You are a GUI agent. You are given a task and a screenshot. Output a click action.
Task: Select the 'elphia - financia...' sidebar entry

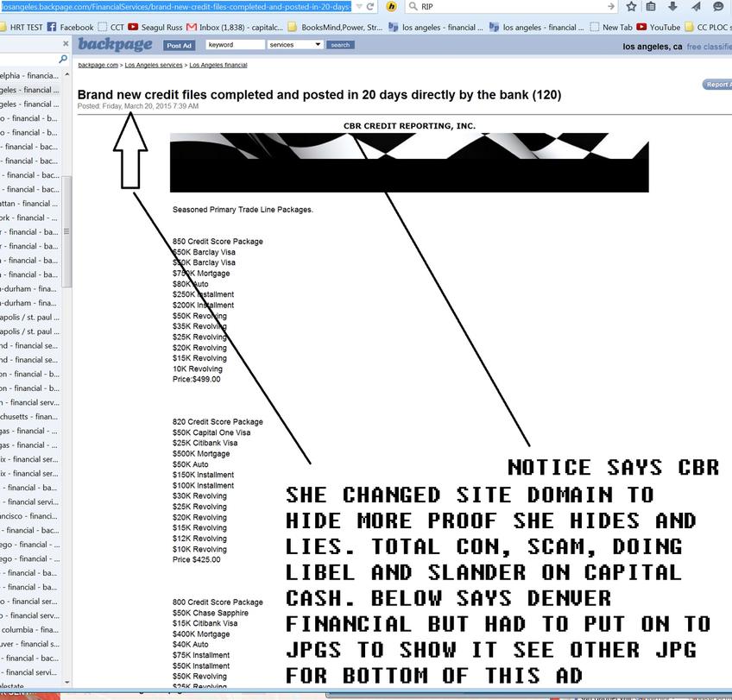click(30, 76)
